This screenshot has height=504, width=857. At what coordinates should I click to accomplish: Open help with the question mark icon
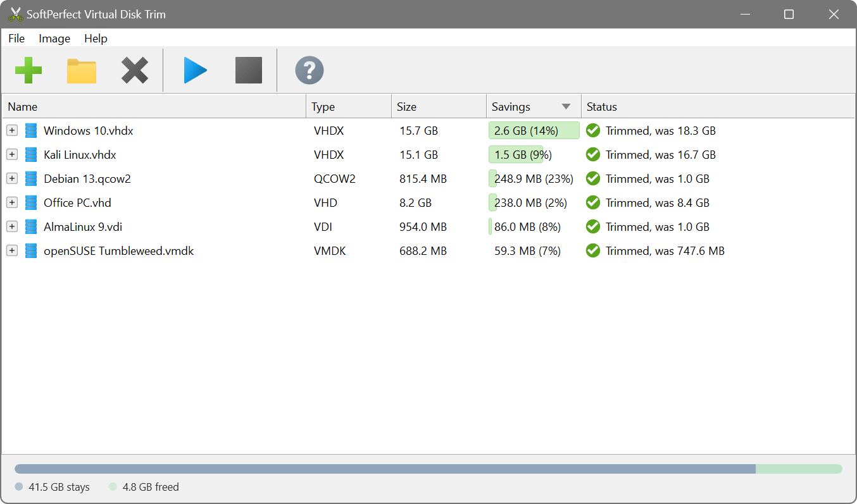click(310, 70)
